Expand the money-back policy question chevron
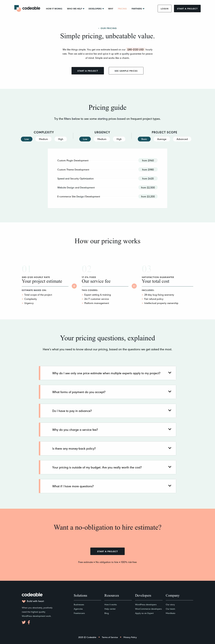215x644 pixels. [x=170, y=448]
